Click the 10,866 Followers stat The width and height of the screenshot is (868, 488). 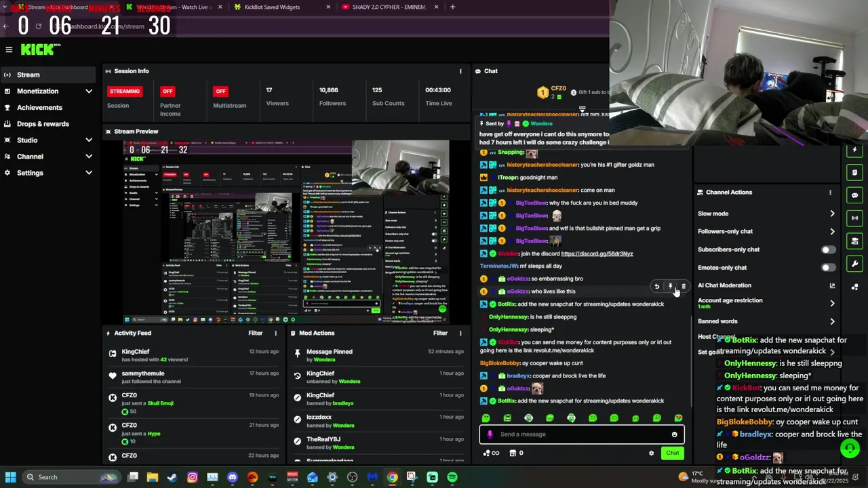coord(332,97)
